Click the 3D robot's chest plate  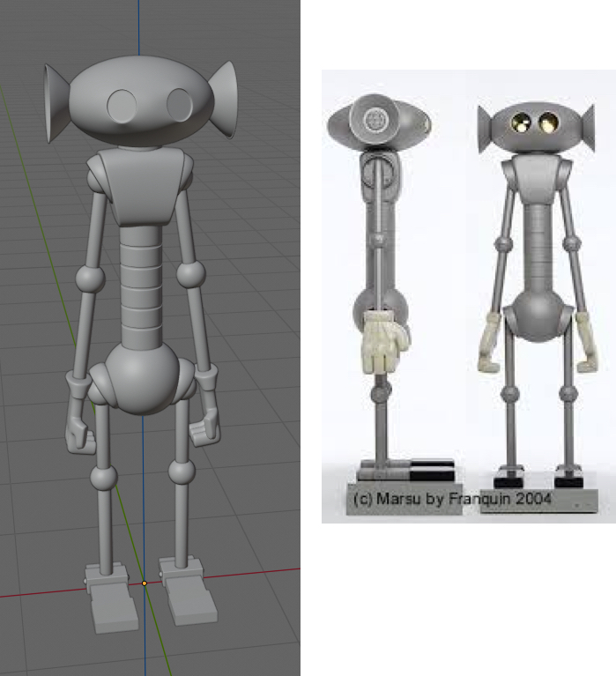point(141,185)
